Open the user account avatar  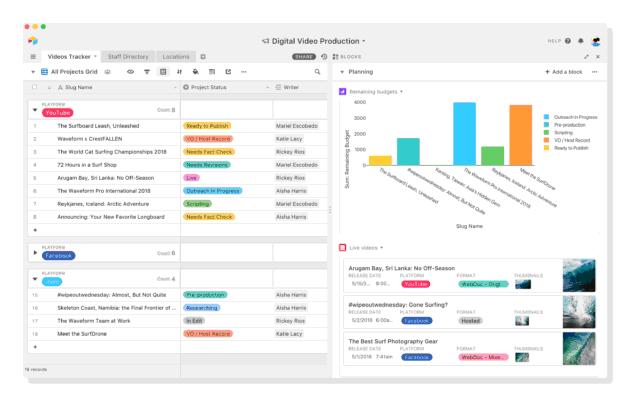coord(596,41)
